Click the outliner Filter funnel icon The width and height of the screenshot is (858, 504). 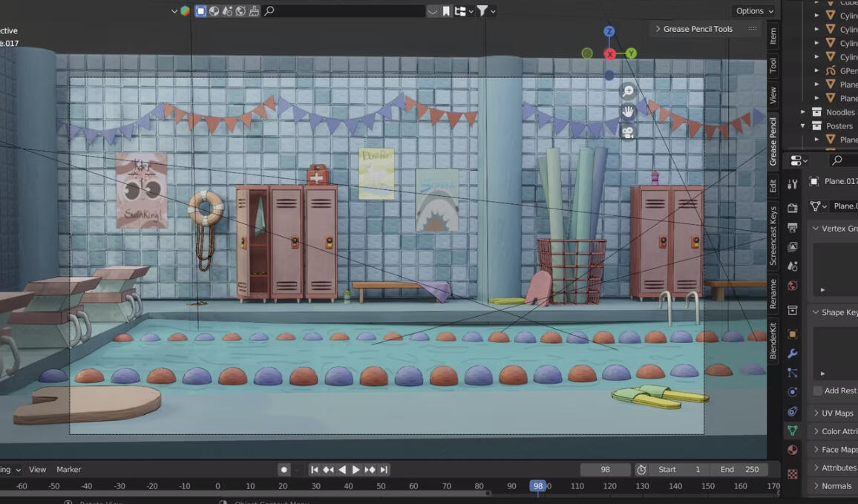pos(482,10)
